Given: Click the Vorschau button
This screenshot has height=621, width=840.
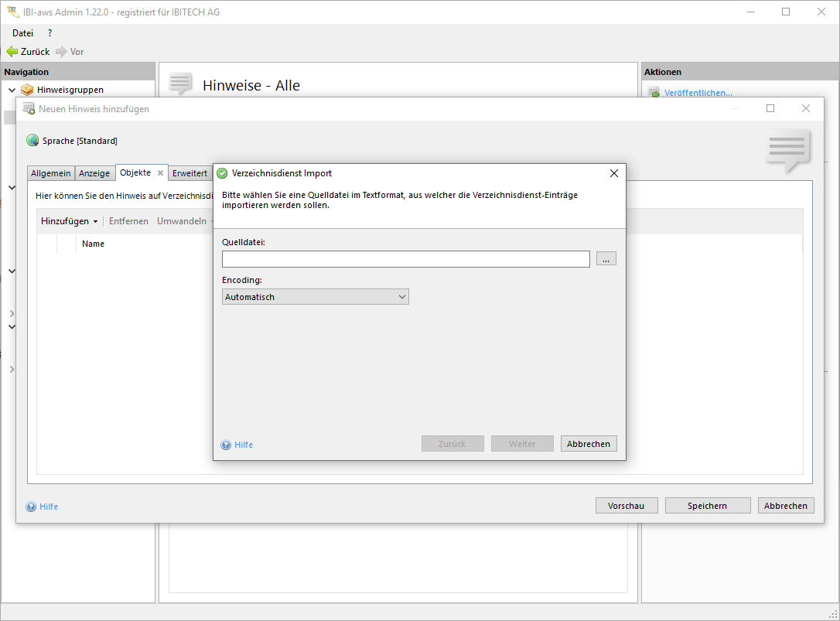Looking at the screenshot, I should [x=627, y=506].
